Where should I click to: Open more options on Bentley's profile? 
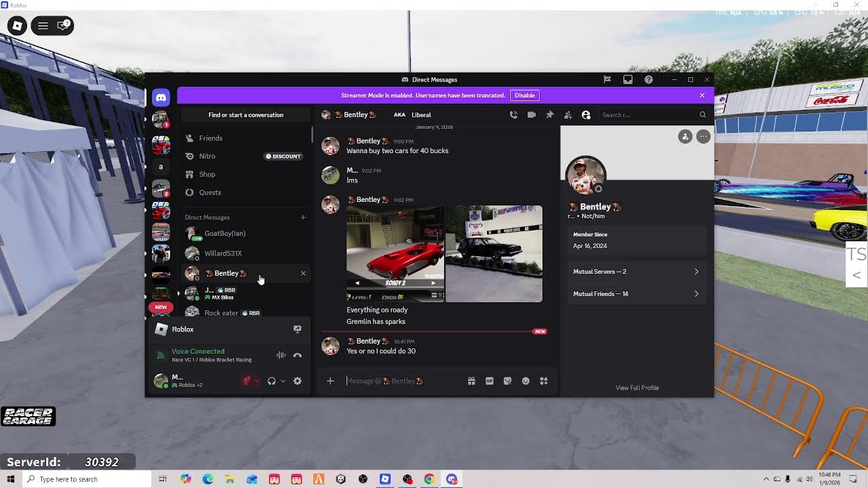(x=703, y=137)
